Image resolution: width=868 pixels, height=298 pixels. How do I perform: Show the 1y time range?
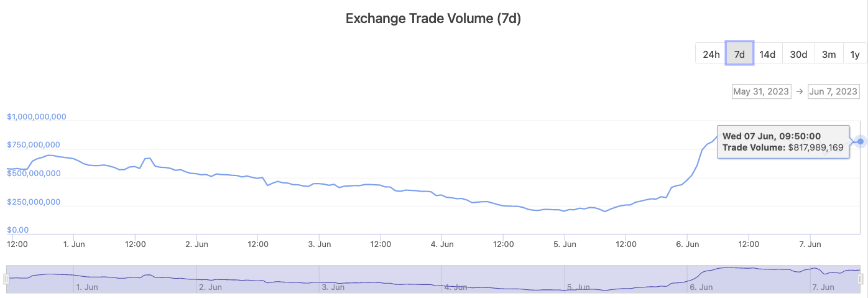pos(854,54)
